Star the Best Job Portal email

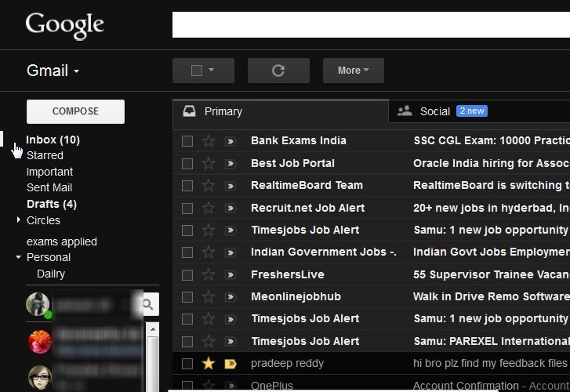pos(209,164)
